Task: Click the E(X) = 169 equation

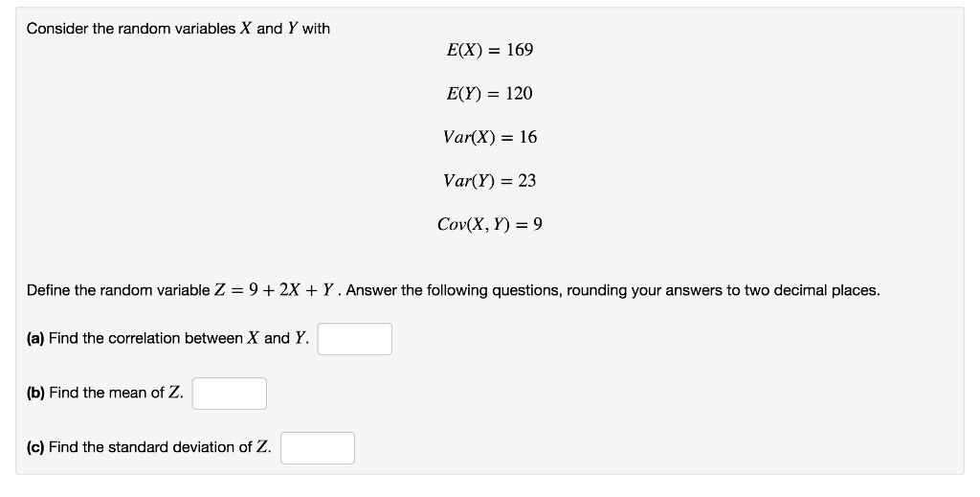Action: pyautogui.click(x=489, y=50)
